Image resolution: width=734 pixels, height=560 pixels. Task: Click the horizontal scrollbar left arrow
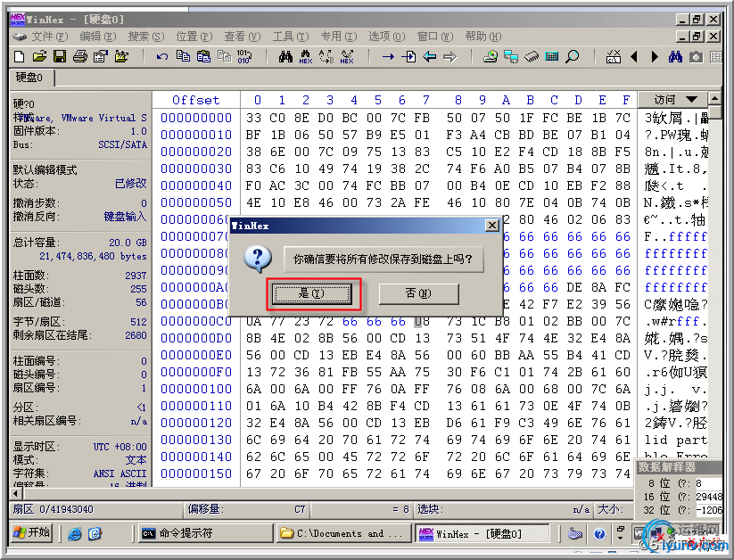pos(16,493)
